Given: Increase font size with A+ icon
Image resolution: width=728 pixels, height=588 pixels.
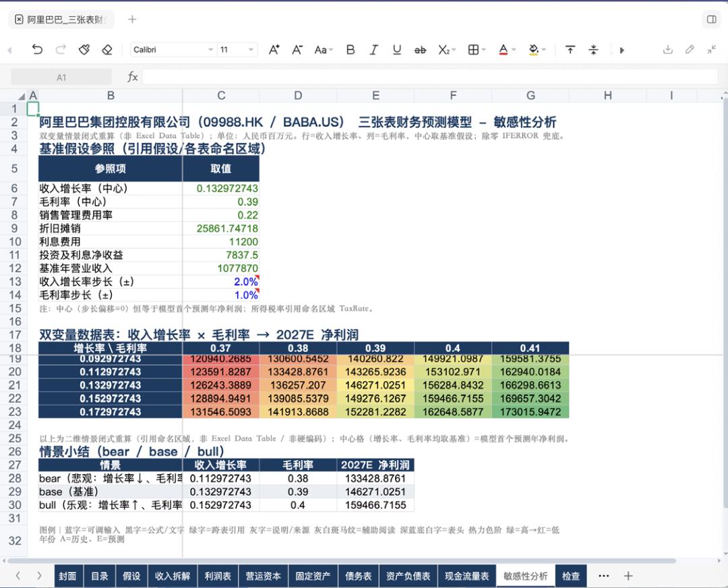Looking at the screenshot, I should [274, 50].
